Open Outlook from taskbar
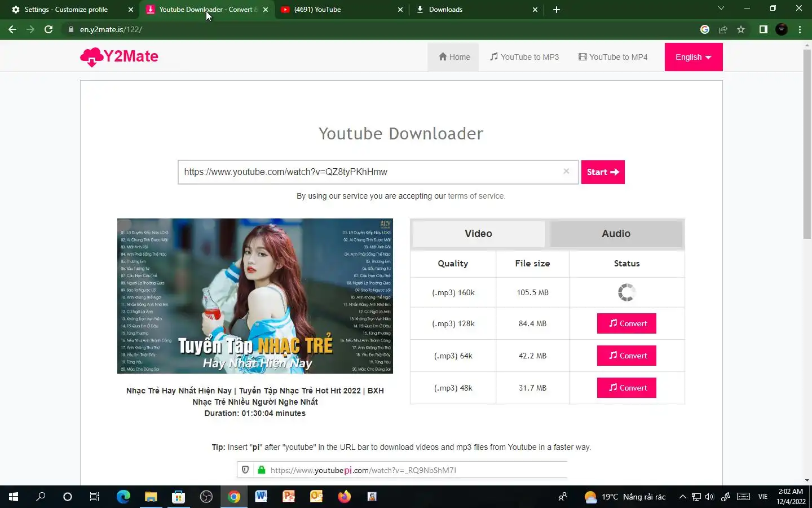Screen dimensions: 812x508 pos(316,497)
